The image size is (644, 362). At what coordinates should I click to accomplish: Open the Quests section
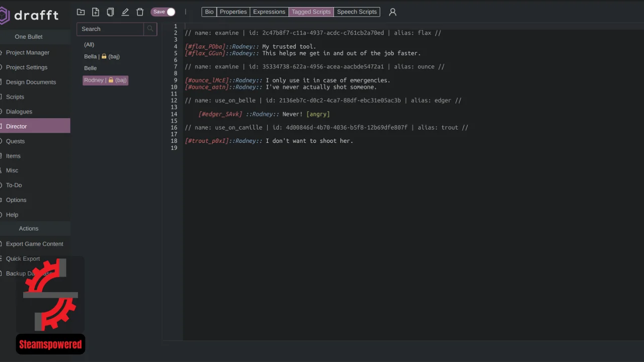15,141
